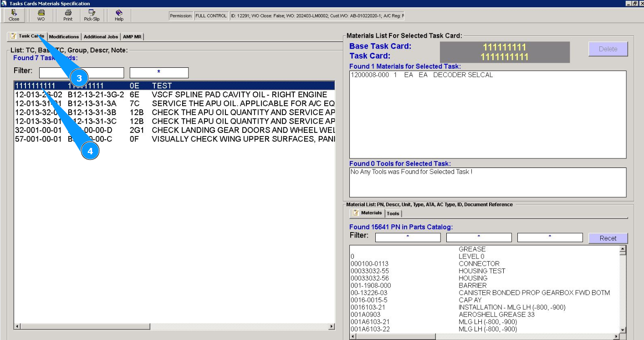
Task: Click the Recet button
Action: (x=608, y=238)
